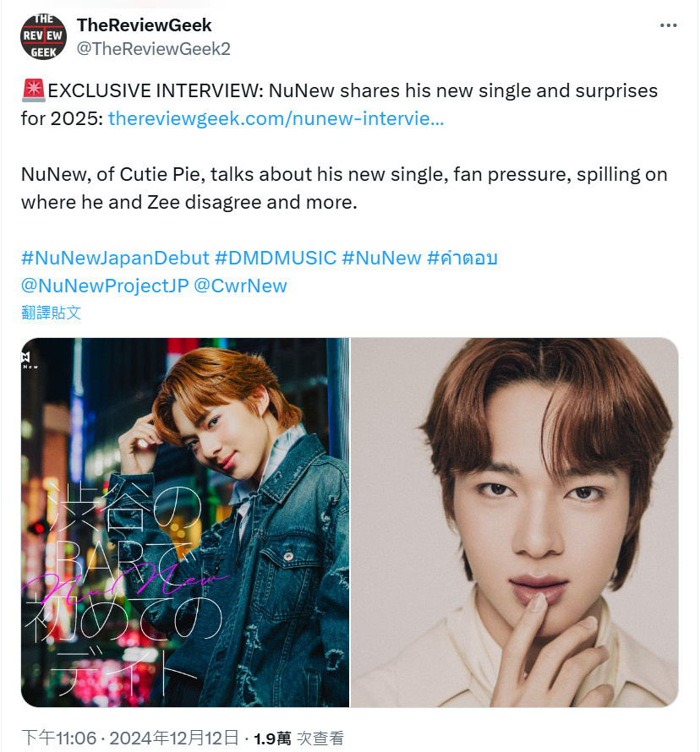Open the left album cover image
This screenshot has height=752, width=700.
(x=185, y=522)
